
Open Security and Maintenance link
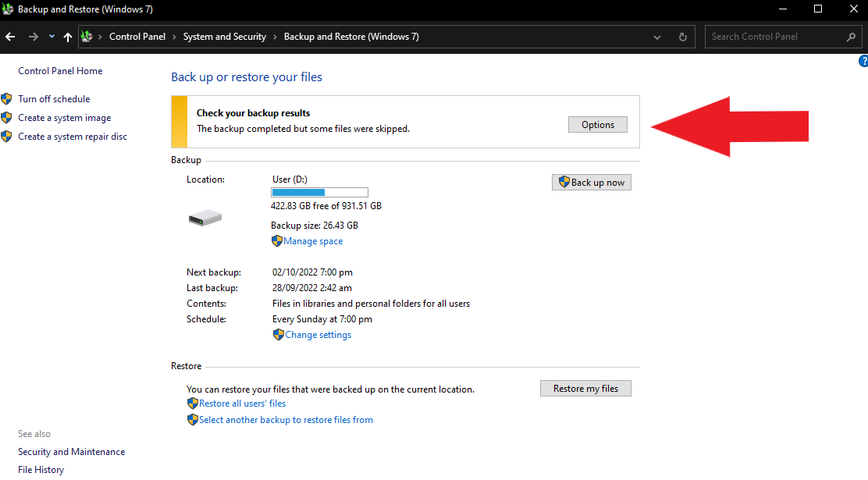click(71, 452)
